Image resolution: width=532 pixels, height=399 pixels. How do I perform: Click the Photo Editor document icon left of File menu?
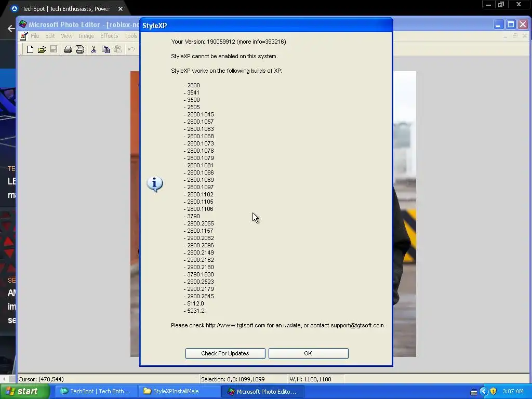tap(23, 36)
